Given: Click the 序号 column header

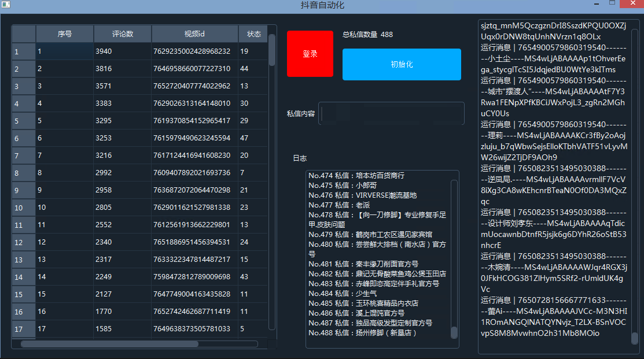Looking at the screenshot, I should (x=65, y=34).
